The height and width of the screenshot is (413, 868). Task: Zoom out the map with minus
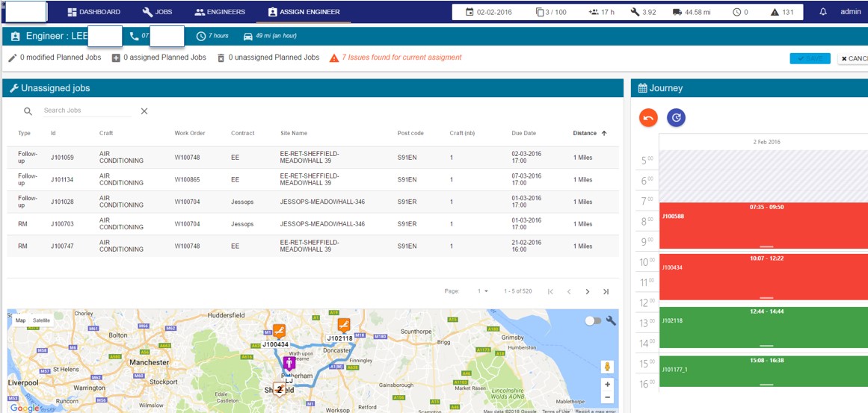[x=607, y=397]
